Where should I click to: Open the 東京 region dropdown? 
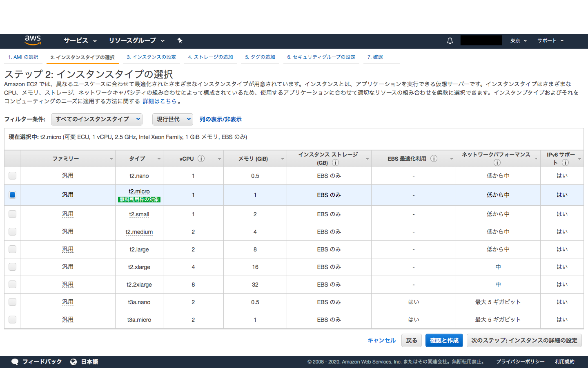(x=519, y=40)
